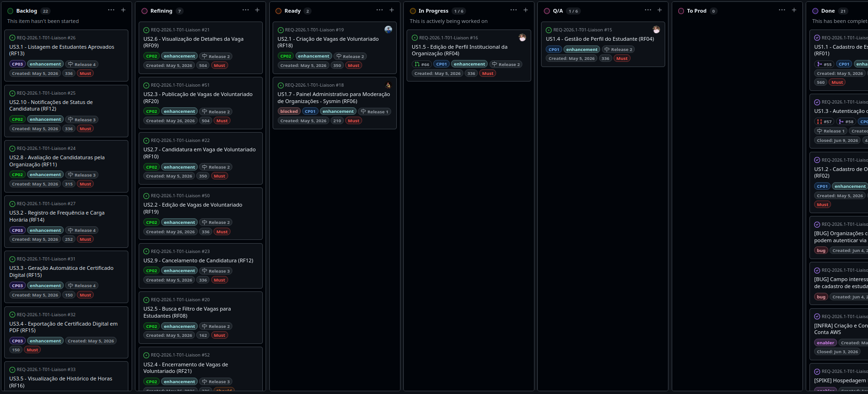Click Closed: Jun 9, 2026 in Done column
This screenshot has height=394, width=868.
click(838, 141)
